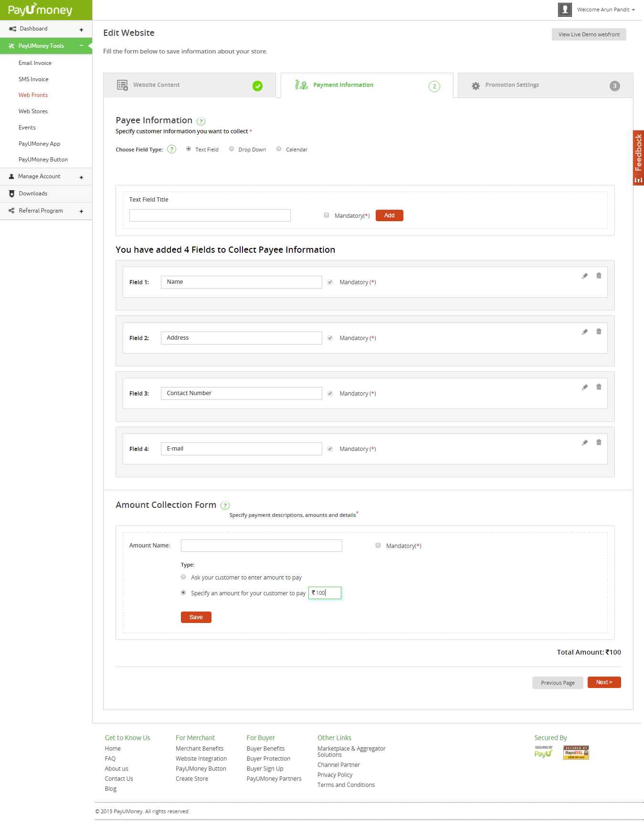This screenshot has height=827, width=644.
Task: Collapse the PayUMoney Tools sidebar section
Action: tap(81, 46)
